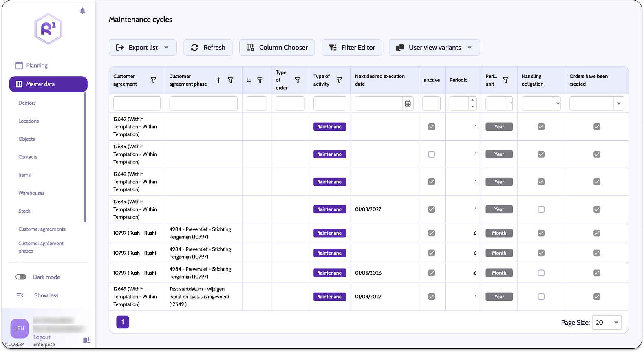The image size is (644, 352).
Task: Open the Column Chooser
Action: click(x=277, y=48)
